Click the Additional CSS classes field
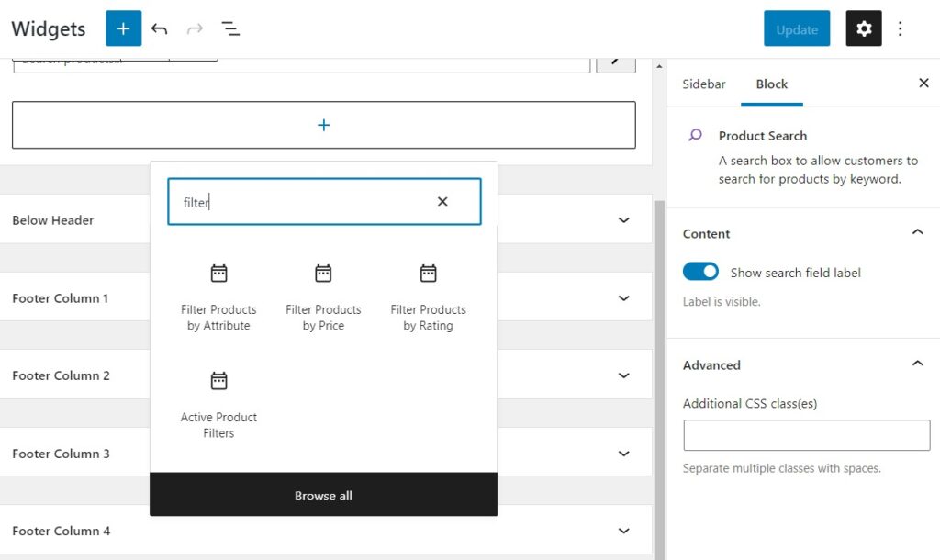Screen dimensions: 940x560 click(x=806, y=434)
